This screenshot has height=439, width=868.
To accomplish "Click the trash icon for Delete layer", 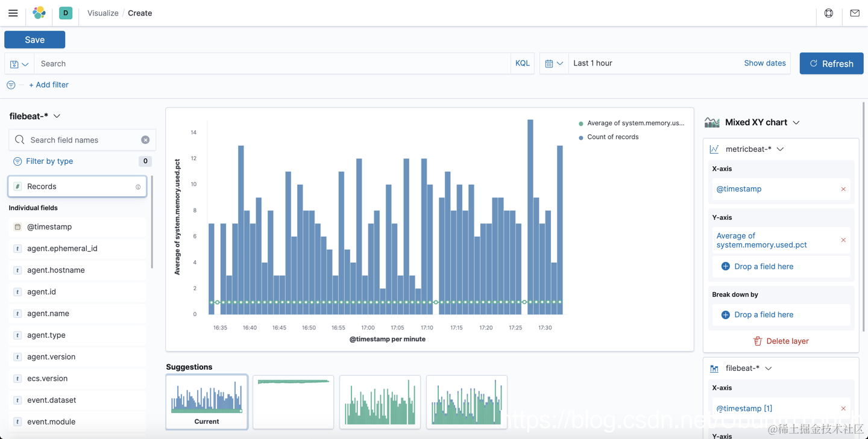I will [758, 341].
